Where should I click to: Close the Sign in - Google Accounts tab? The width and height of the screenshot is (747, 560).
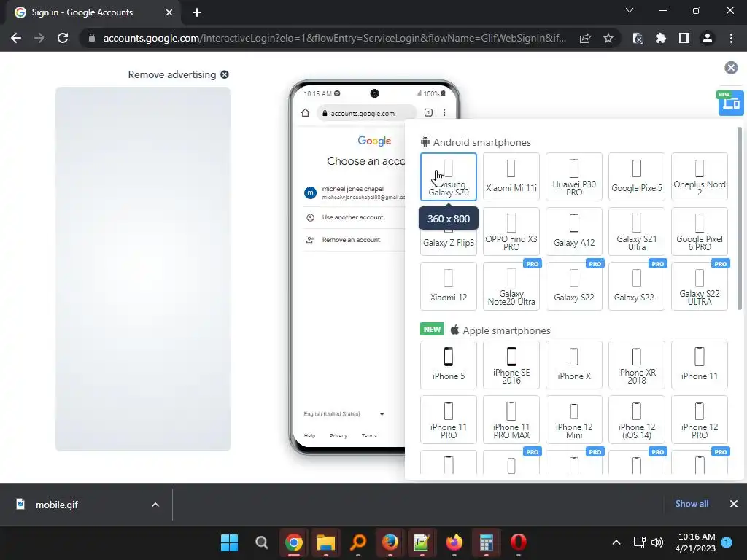coord(169,12)
